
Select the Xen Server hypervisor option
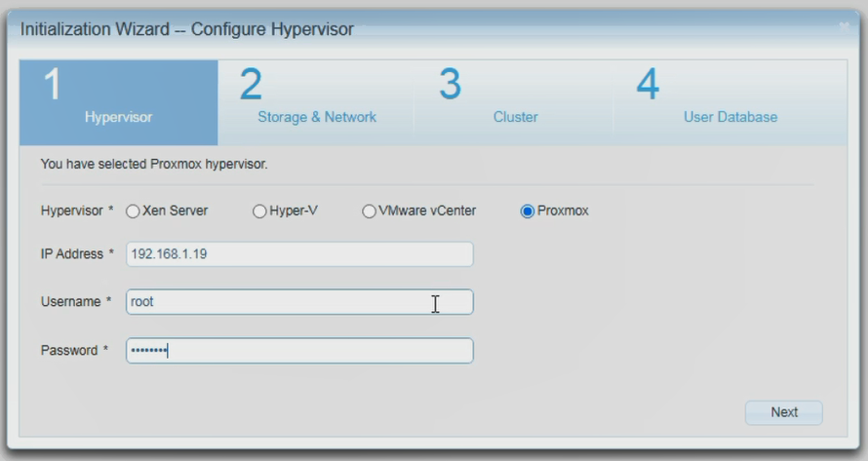pos(133,211)
